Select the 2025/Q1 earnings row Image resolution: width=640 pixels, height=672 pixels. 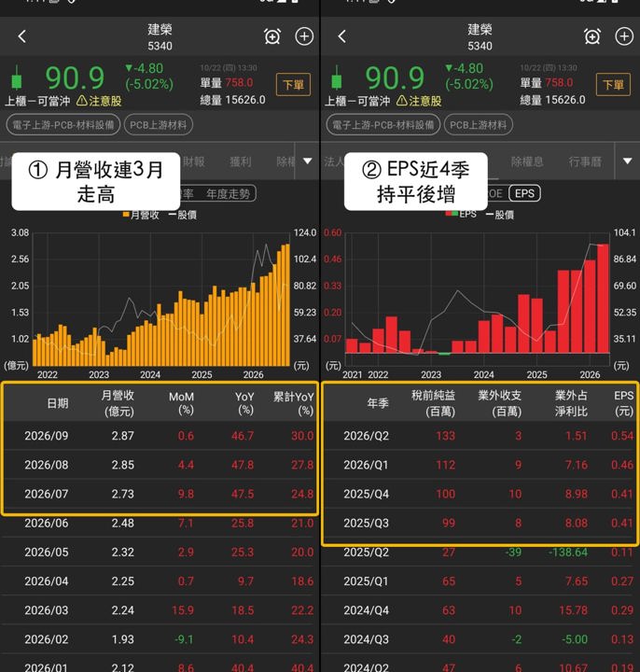(x=480, y=581)
